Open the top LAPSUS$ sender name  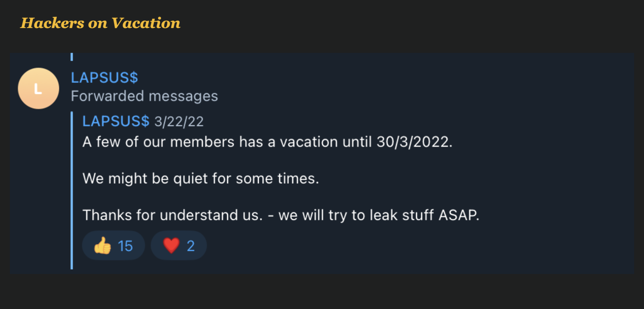[x=104, y=78]
